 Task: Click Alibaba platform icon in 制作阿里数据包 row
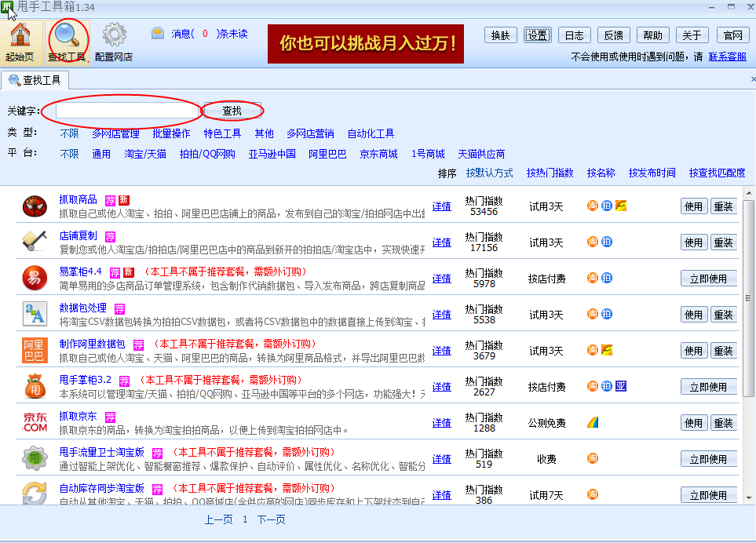607,350
